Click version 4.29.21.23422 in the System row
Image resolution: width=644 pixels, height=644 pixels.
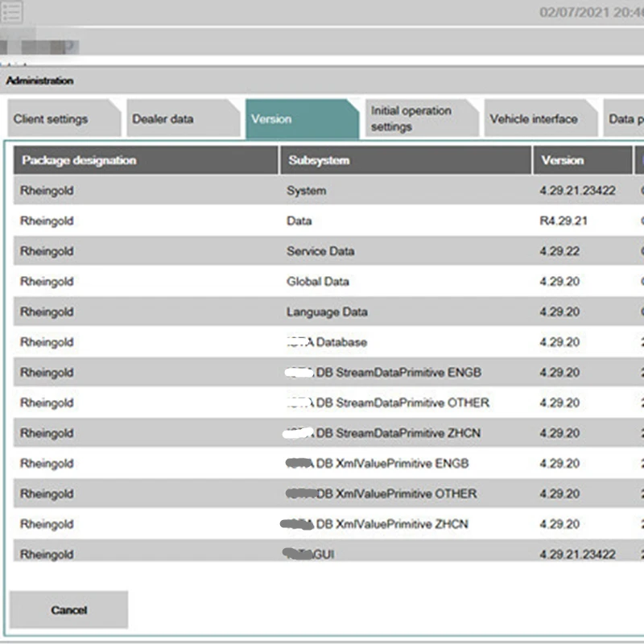[577, 191]
